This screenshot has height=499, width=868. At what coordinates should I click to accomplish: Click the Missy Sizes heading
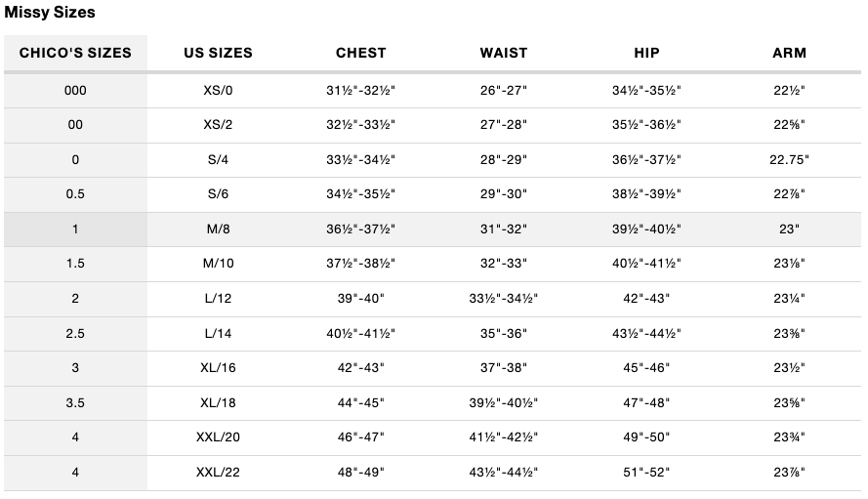(x=50, y=13)
